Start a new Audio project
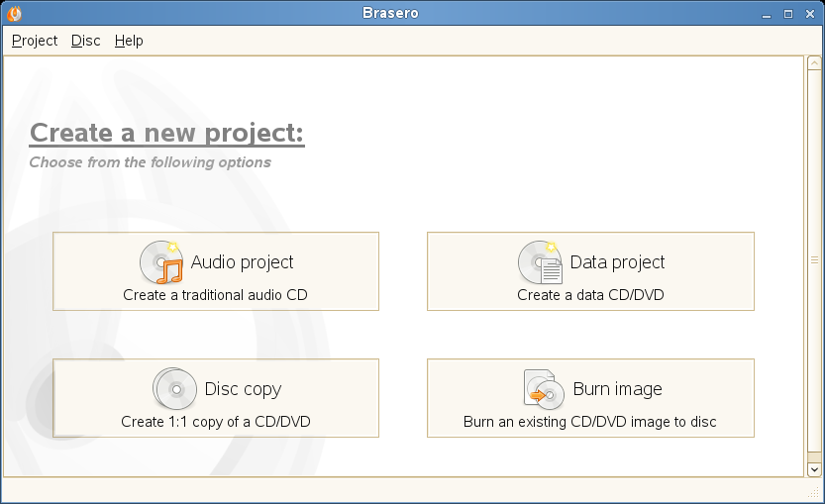Image resolution: width=825 pixels, height=504 pixels. 216,271
